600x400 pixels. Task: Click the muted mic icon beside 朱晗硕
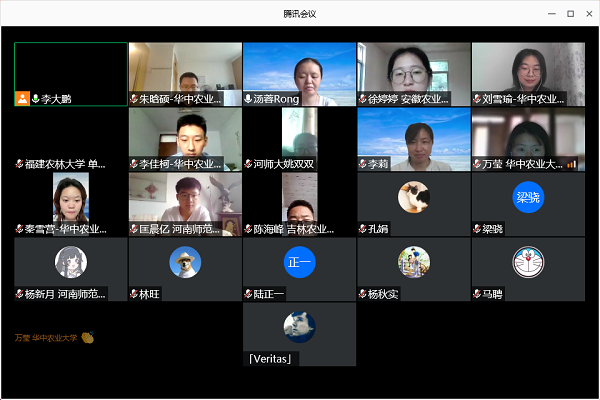(134, 99)
